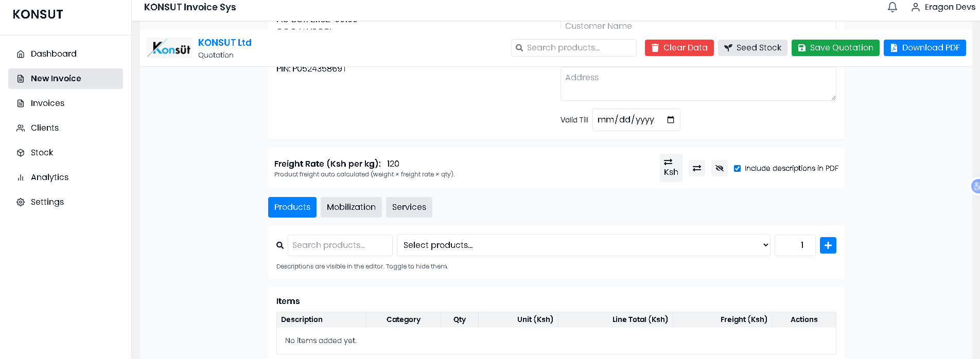Switch to the Products tab
980x359 pixels.
[292, 207]
